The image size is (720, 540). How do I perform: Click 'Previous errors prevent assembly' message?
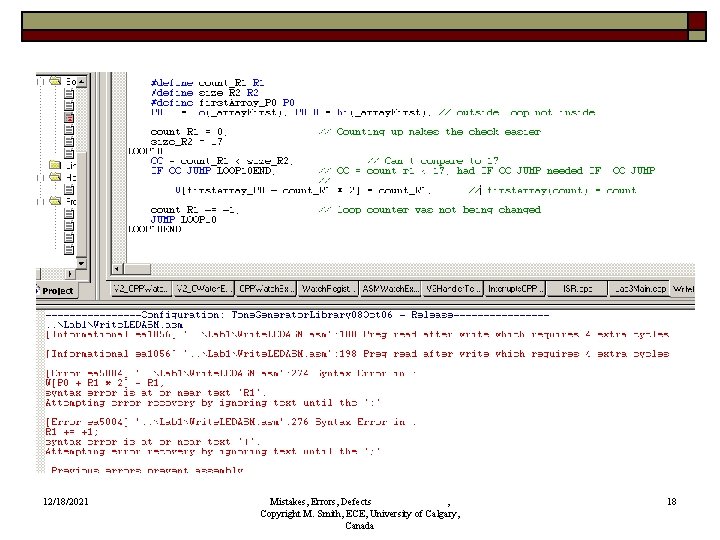[147, 471]
